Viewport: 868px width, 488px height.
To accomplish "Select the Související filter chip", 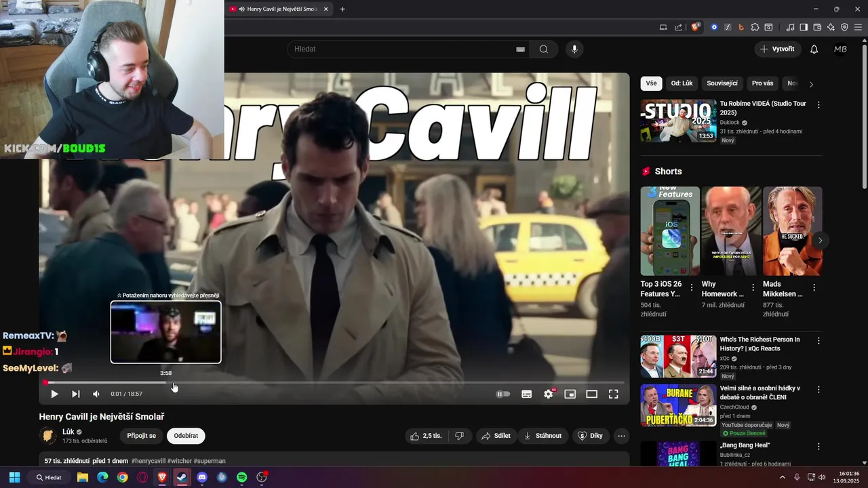I will coord(722,83).
